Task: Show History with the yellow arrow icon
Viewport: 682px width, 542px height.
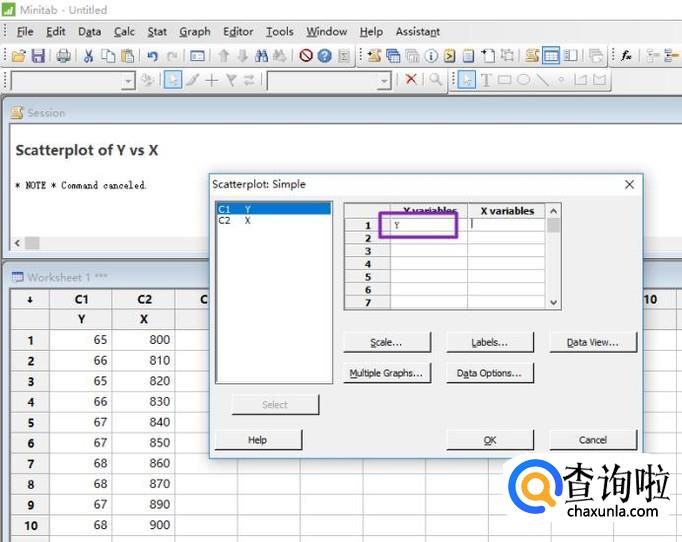Action: pyautogui.click(x=450, y=56)
